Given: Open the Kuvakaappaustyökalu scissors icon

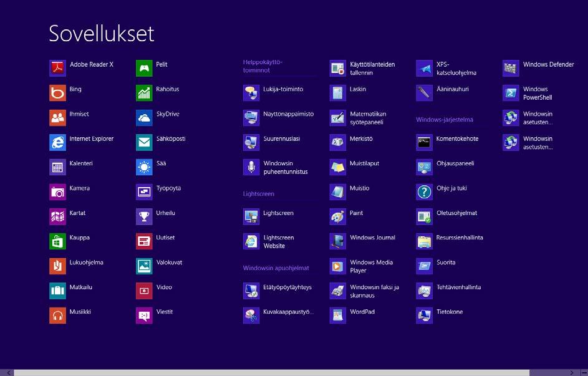Looking at the screenshot, I should [251, 316].
